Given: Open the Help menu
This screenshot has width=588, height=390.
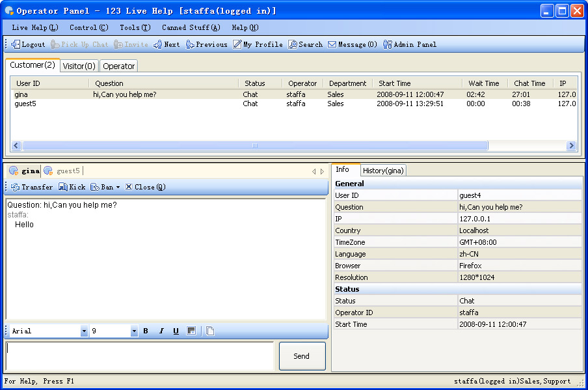Looking at the screenshot, I should tap(245, 27).
